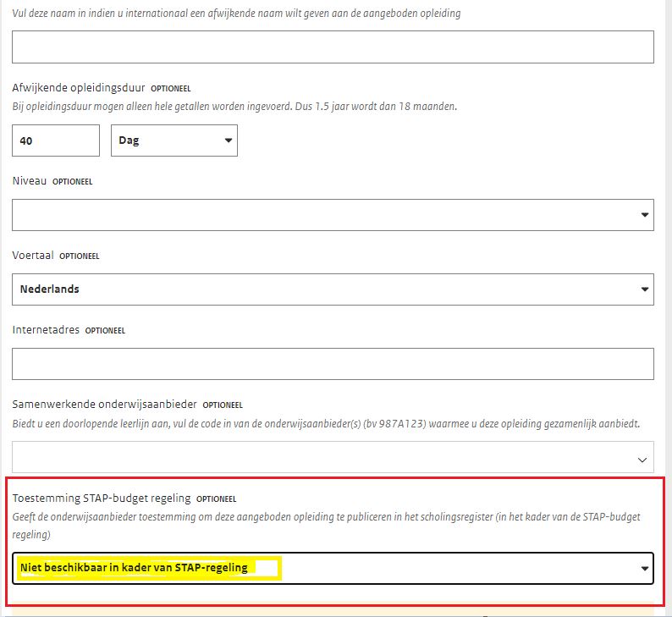Expand the Samenwerkende onderwijsaanbieder combo box
672x617 pixels.
pyautogui.click(x=333, y=457)
